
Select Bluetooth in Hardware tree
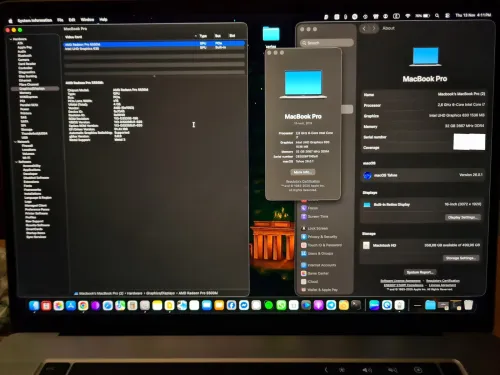25,56
